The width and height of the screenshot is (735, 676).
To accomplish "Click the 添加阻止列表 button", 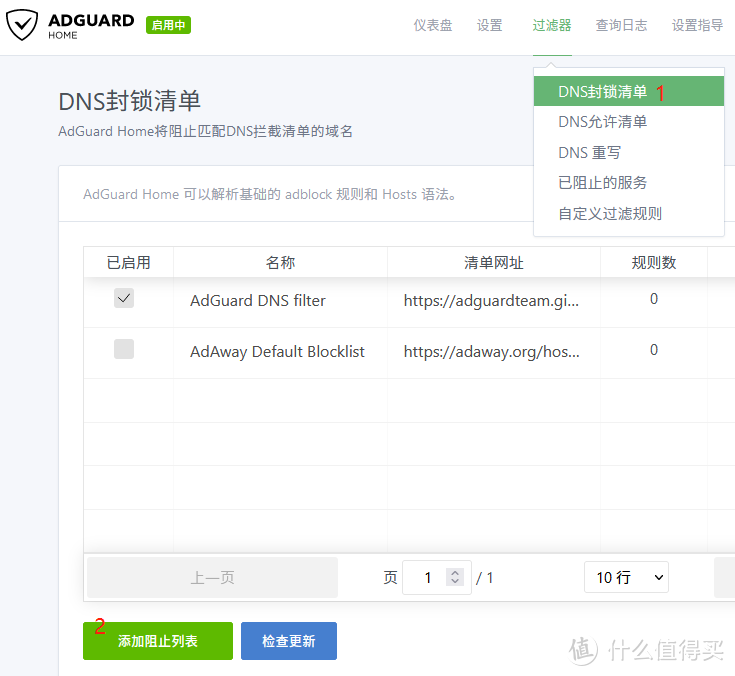I will [158, 641].
